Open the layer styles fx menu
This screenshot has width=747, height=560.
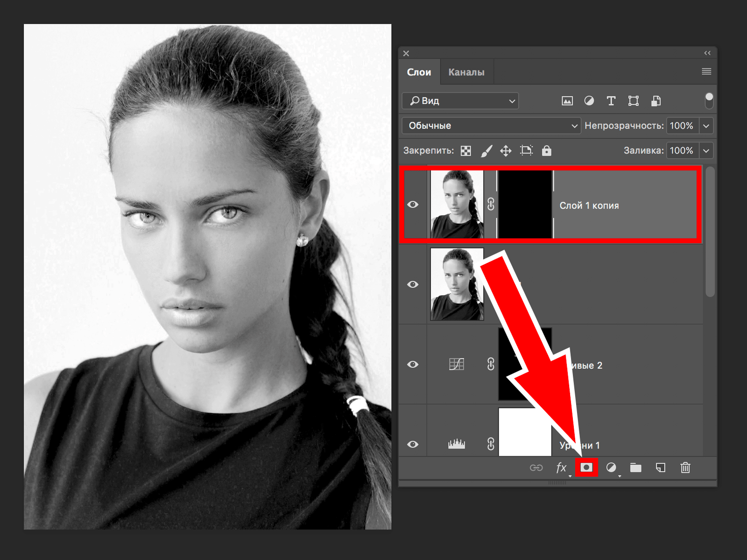pos(561,468)
